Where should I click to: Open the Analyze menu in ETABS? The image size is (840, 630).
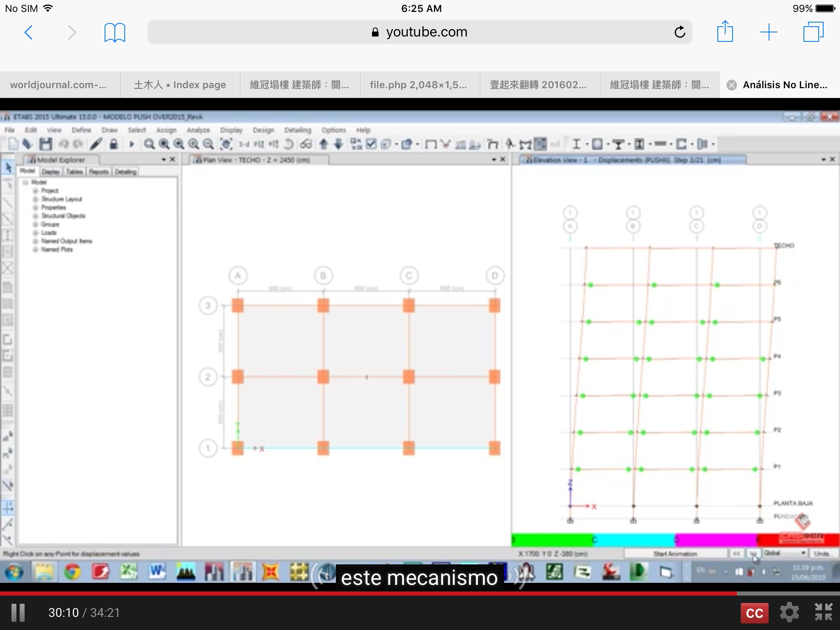[198, 130]
